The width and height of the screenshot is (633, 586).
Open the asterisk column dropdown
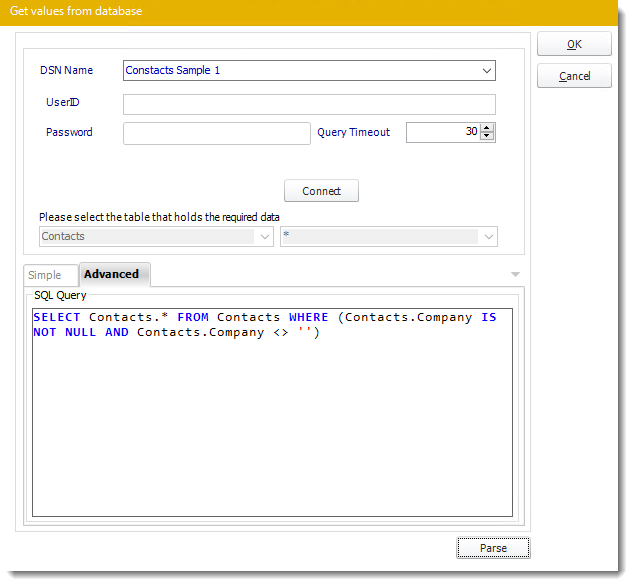point(488,236)
